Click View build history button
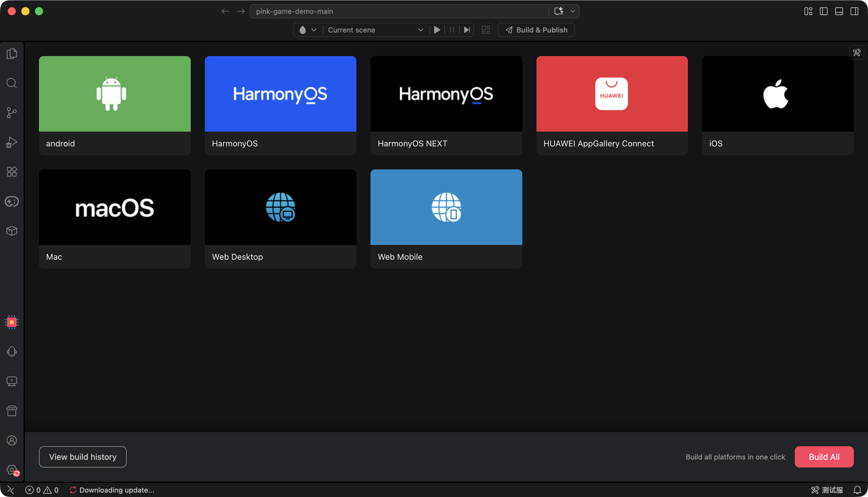Viewport: 868px width, 497px height. (x=83, y=457)
